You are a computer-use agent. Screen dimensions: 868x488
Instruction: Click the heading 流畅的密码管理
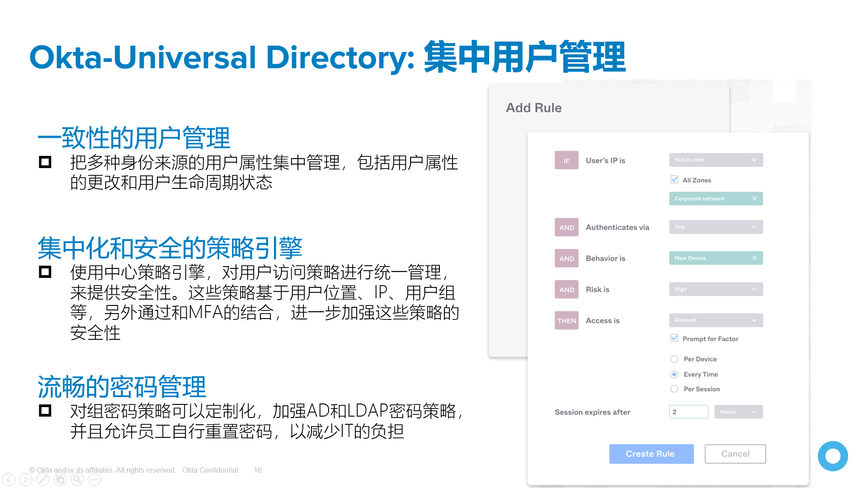coord(122,386)
